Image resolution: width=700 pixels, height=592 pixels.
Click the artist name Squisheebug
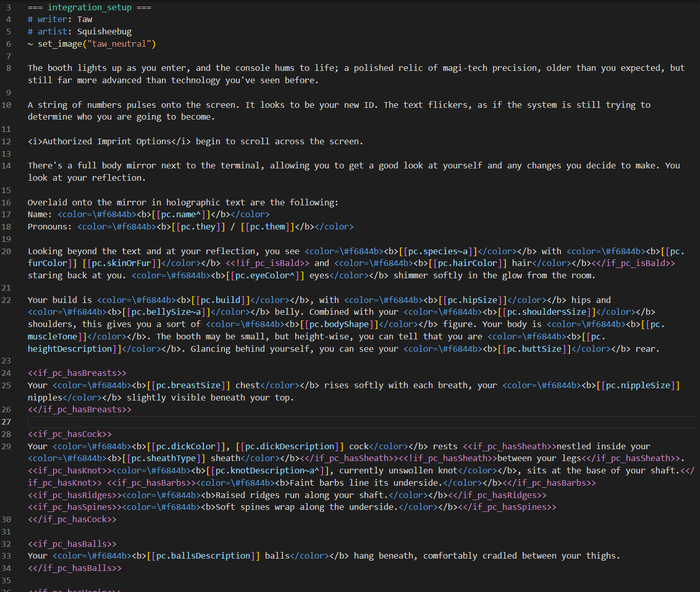coord(104,32)
